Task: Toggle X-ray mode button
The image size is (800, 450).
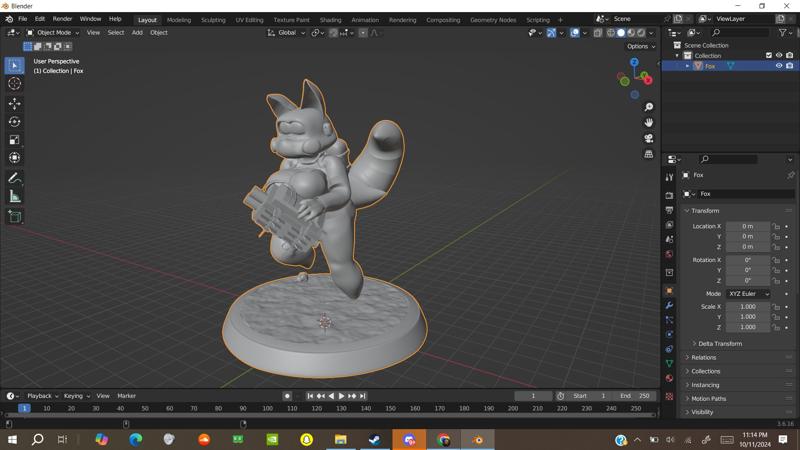Action: click(598, 33)
